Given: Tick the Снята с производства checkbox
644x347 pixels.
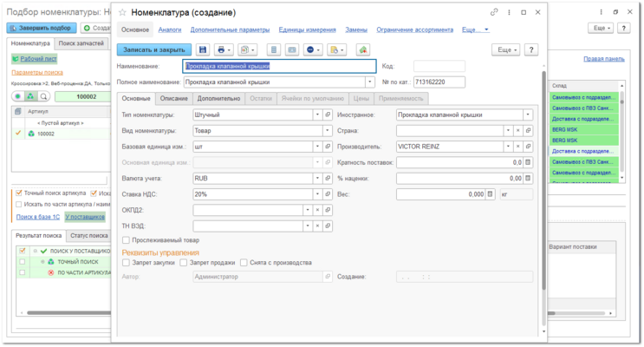Looking at the screenshot, I should click(244, 262).
